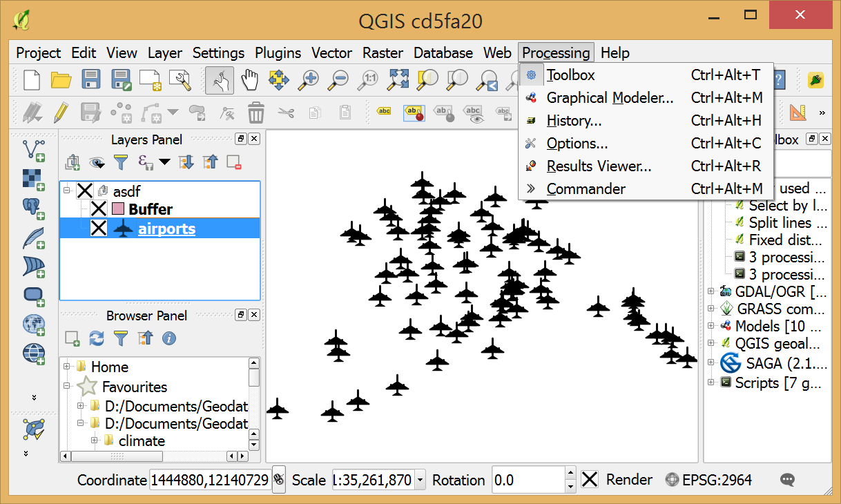Open the Scale dropdown list
Screen dimensions: 841x504
click(x=420, y=480)
